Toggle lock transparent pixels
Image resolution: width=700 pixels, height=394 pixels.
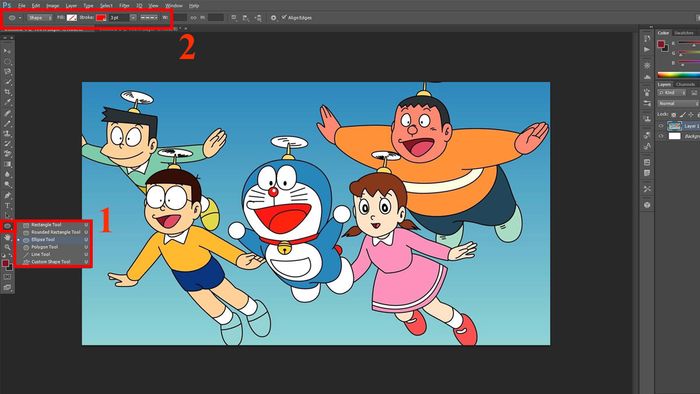674,115
